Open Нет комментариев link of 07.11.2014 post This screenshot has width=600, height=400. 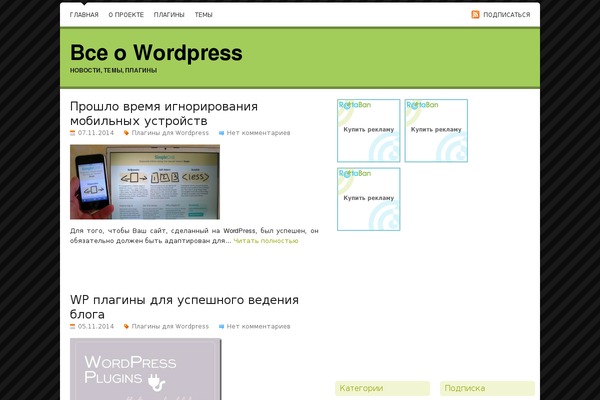(258, 133)
